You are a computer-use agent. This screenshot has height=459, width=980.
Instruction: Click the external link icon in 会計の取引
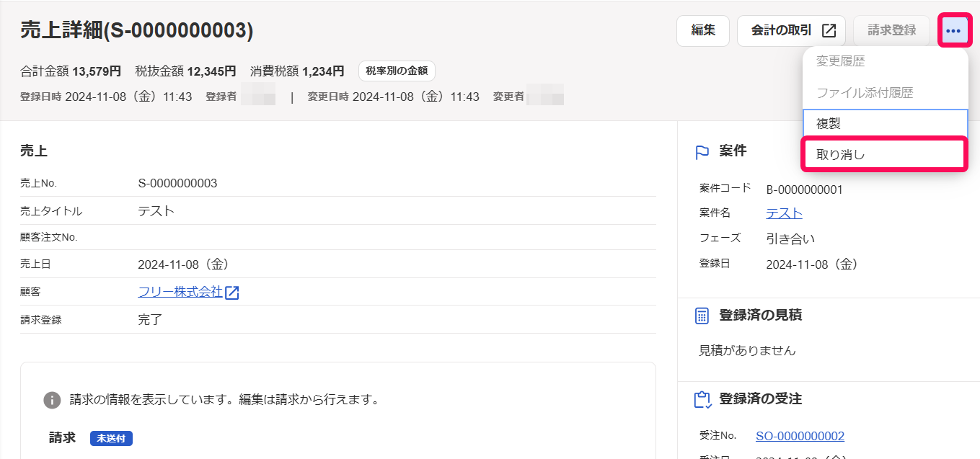point(829,31)
